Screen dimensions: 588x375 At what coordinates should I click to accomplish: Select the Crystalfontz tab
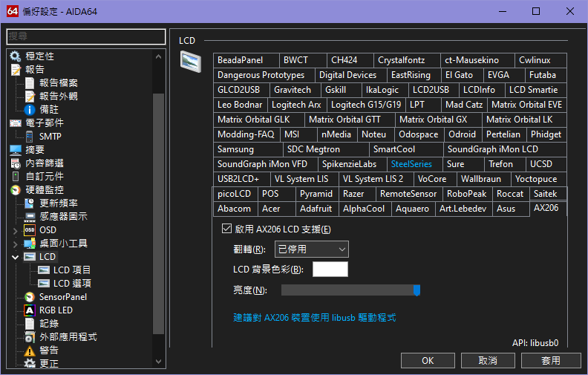point(407,60)
